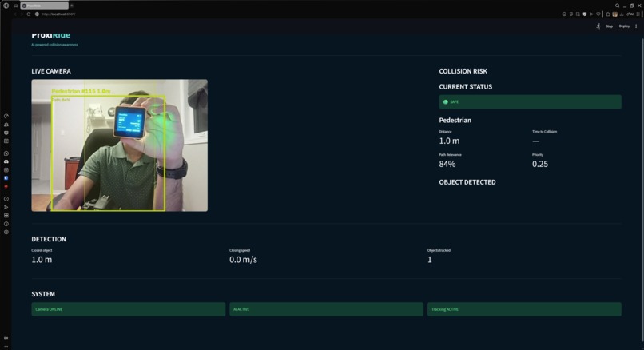Image resolution: width=644 pixels, height=350 pixels.
Task: Open tab search magnifier in title bar
Action: point(617,6)
